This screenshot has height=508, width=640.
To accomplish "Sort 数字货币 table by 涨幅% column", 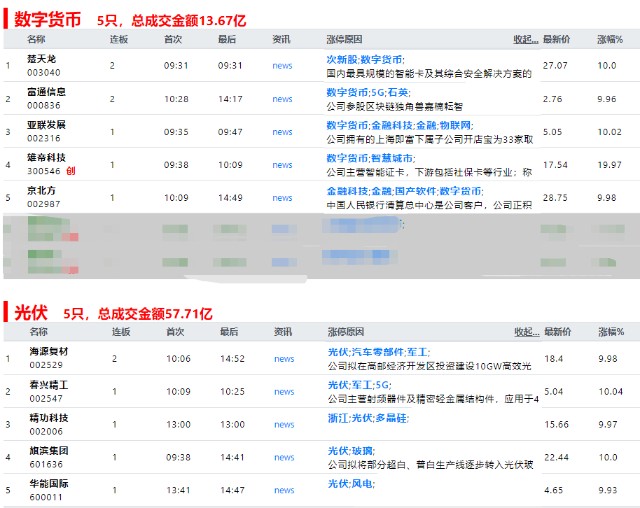I will 610,40.
